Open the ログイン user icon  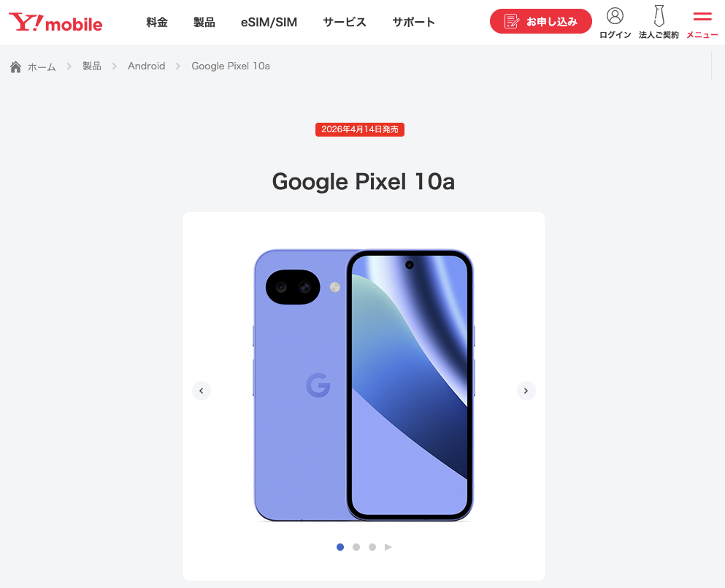point(615,16)
